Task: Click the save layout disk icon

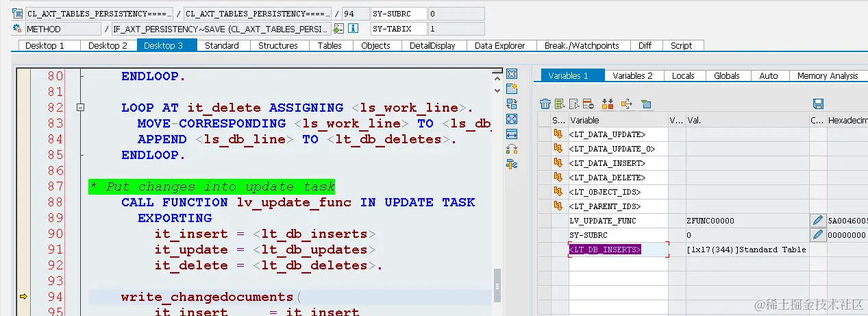Action: click(x=818, y=104)
